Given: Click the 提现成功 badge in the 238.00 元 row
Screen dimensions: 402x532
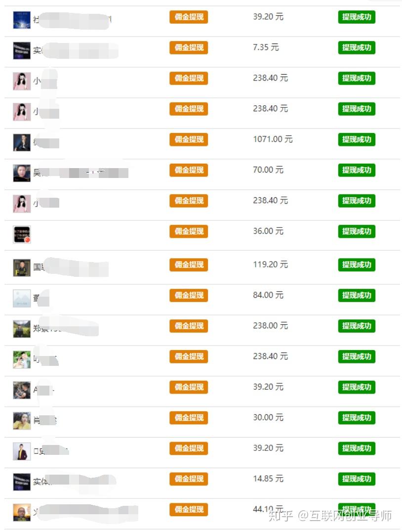Looking at the screenshot, I should click(x=357, y=326).
